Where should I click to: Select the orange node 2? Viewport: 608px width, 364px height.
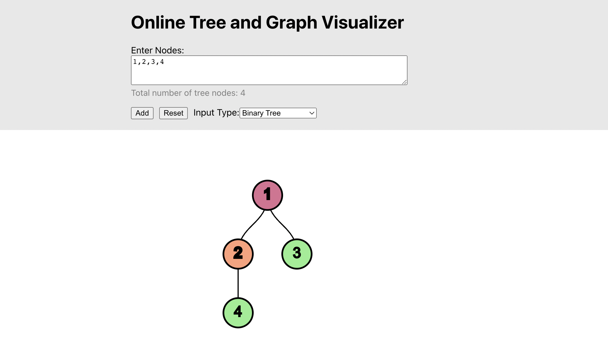[238, 254]
